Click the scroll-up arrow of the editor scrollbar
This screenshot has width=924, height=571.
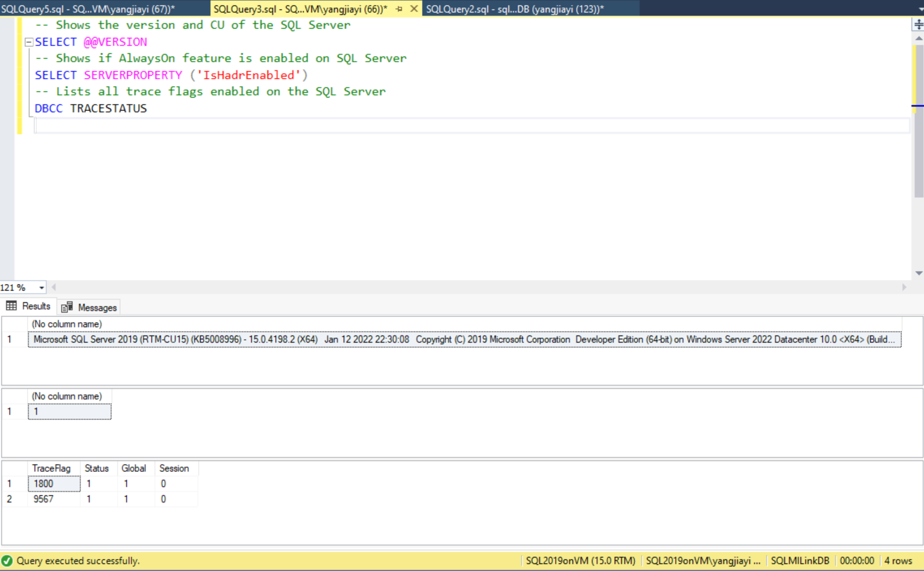coord(918,38)
